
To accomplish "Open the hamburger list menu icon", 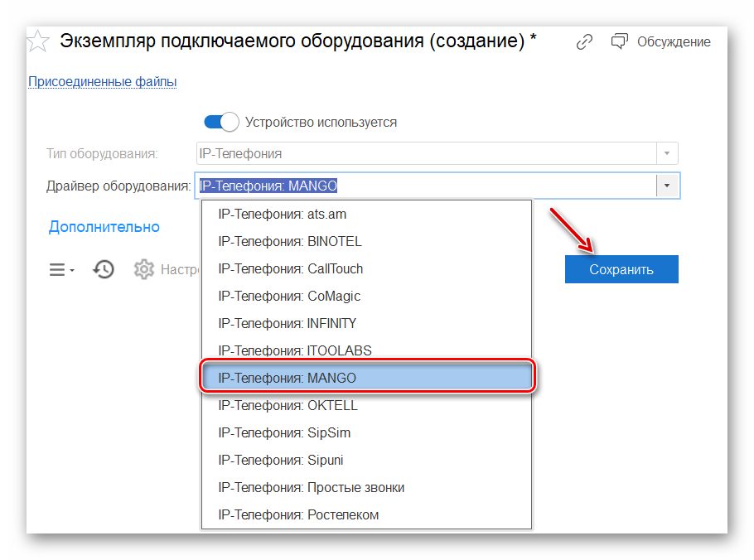I will pos(61,270).
